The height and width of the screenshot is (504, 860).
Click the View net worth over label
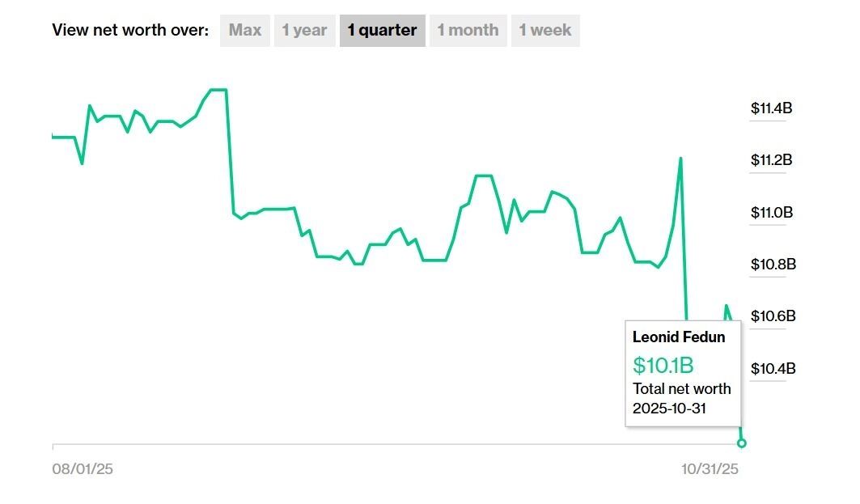130,31
